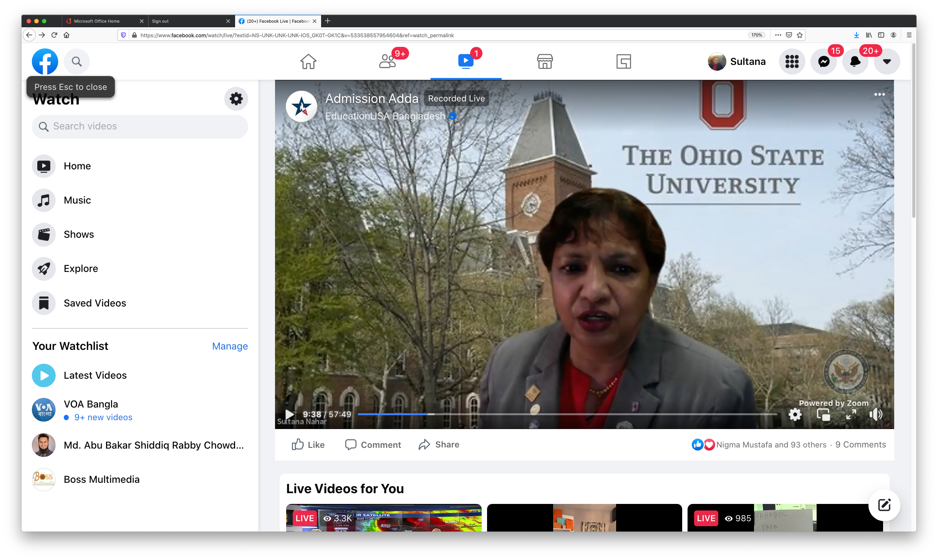Open Latest Videos in watchlist
The height and width of the screenshot is (560, 938).
(140, 375)
